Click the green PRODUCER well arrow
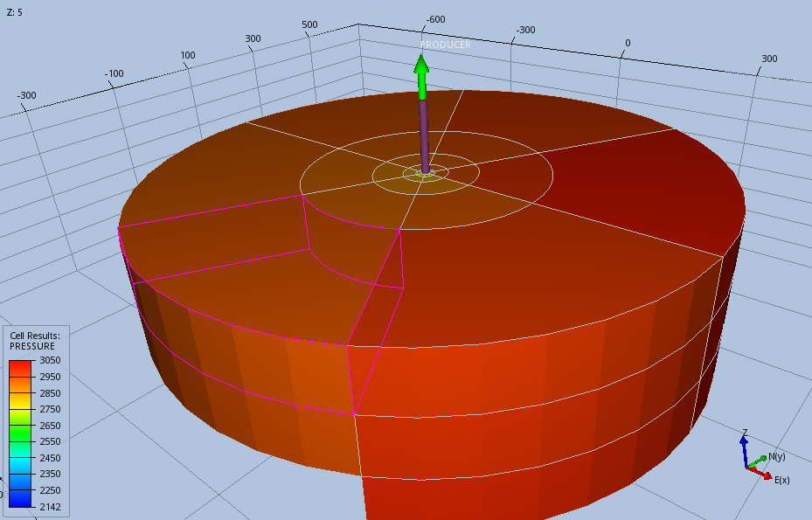Image resolution: width=812 pixels, height=520 pixels. [x=421, y=76]
